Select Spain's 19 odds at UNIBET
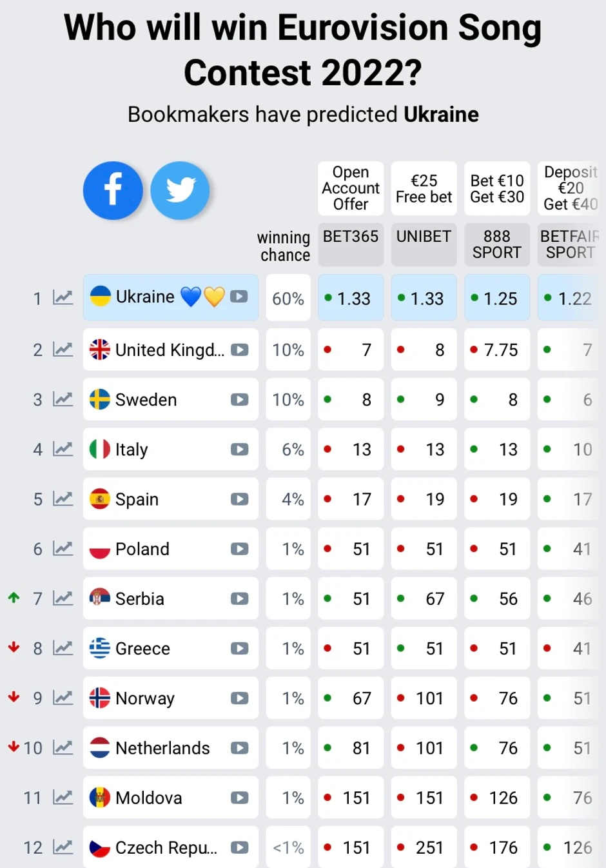 coord(424,499)
